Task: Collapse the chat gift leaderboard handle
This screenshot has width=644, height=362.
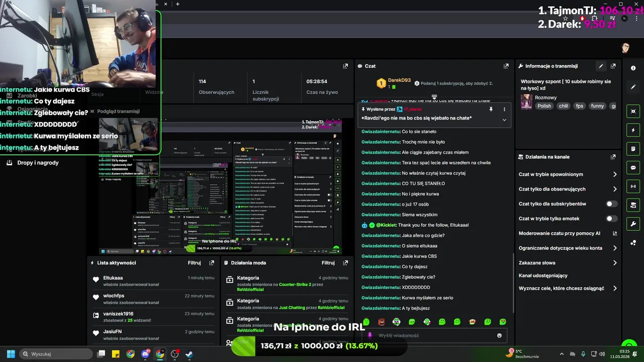Action: [x=434, y=97]
